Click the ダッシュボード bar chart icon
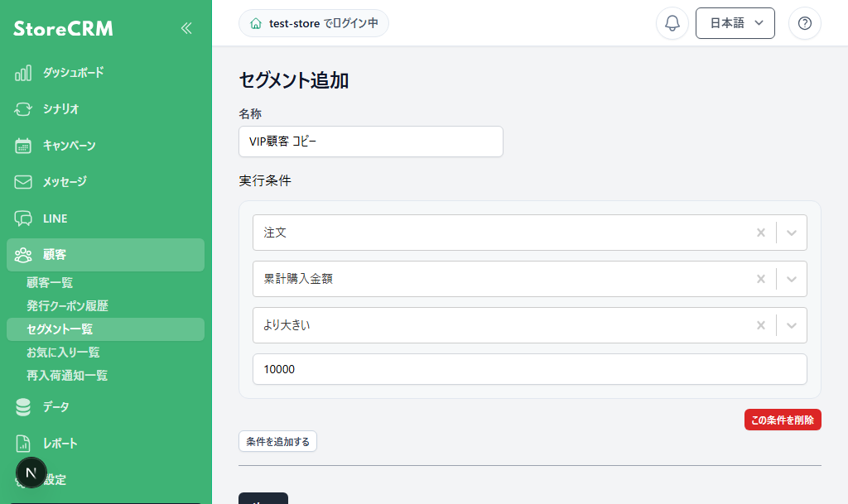Image resolution: width=848 pixels, height=504 pixels. (x=22, y=73)
